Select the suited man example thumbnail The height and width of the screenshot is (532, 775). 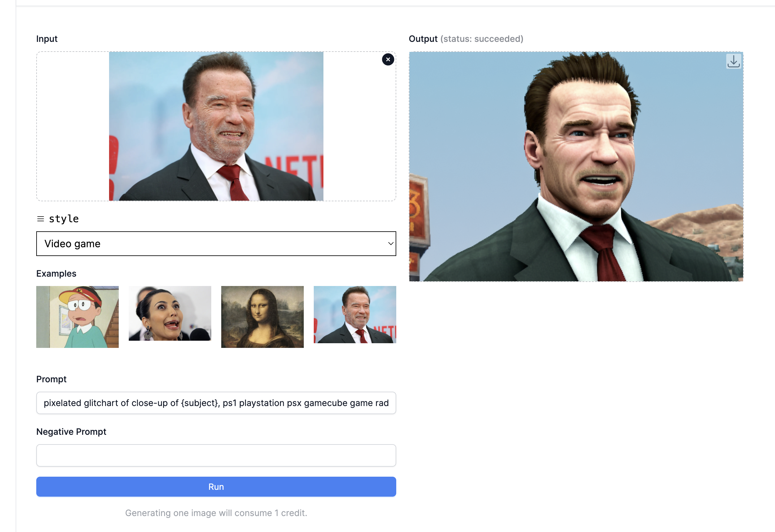pos(355,314)
